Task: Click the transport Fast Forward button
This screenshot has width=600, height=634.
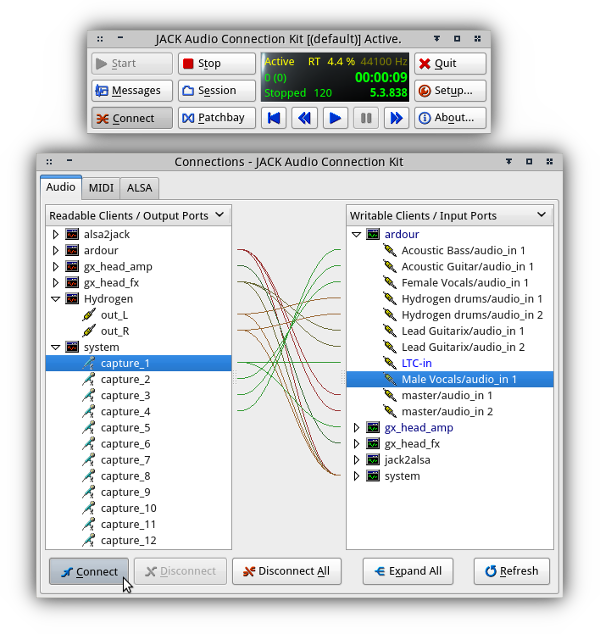Action: click(397, 118)
